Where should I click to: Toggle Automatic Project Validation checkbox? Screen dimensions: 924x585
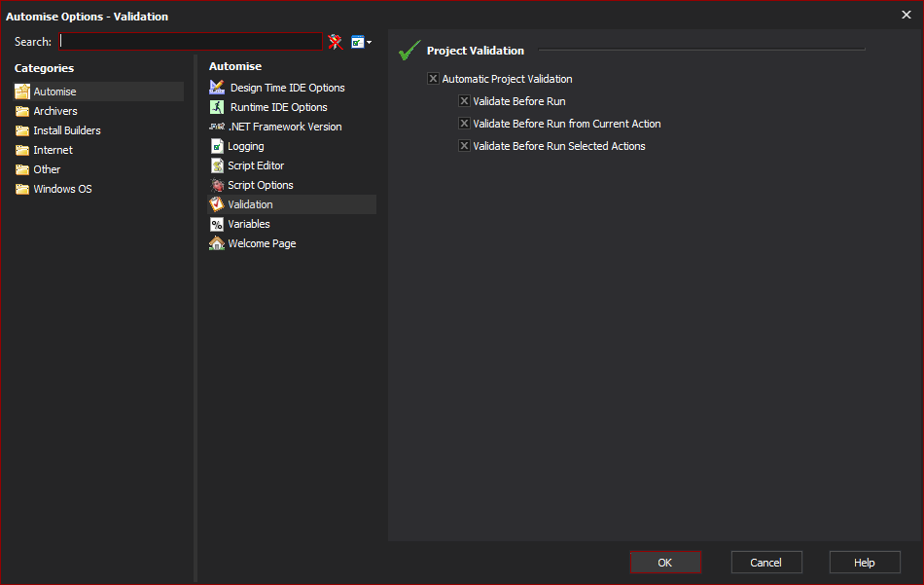433,79
